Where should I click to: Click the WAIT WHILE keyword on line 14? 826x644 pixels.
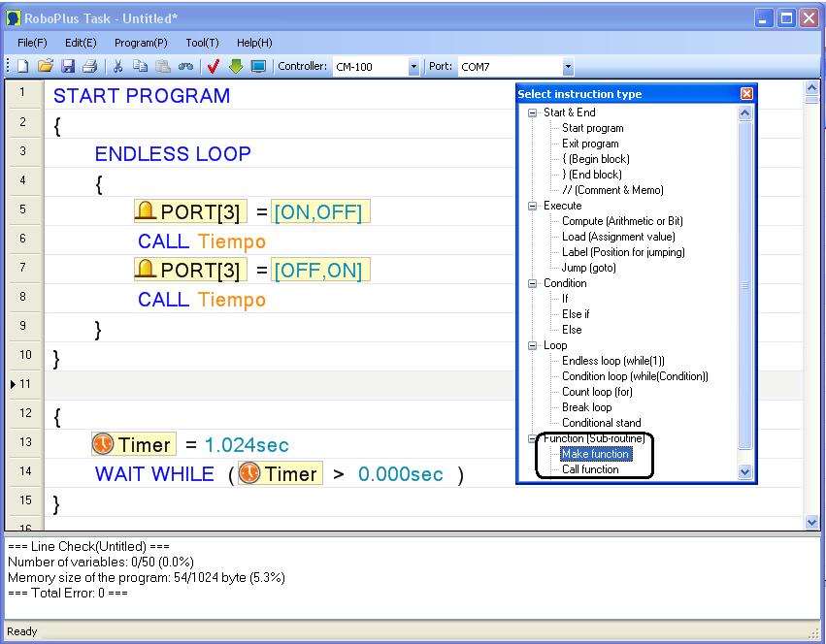click(154, 474)
